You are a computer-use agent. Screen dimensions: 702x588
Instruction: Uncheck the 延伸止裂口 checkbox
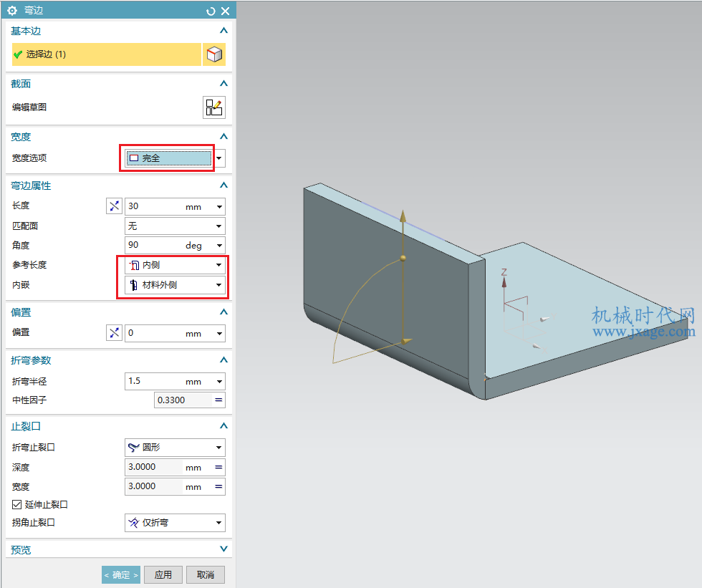point(16,504)
